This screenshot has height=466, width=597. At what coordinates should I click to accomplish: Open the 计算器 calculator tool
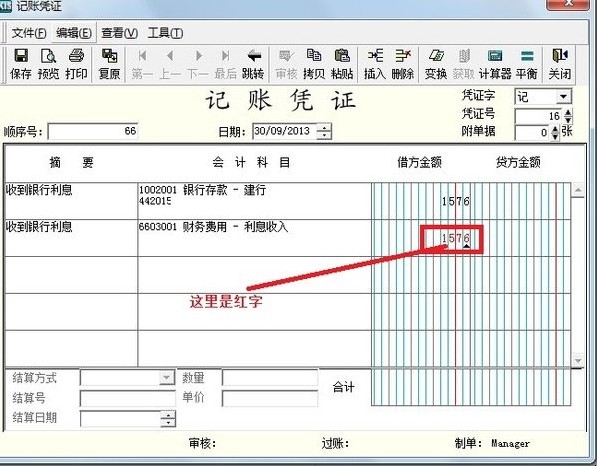[x=495, y=64]
